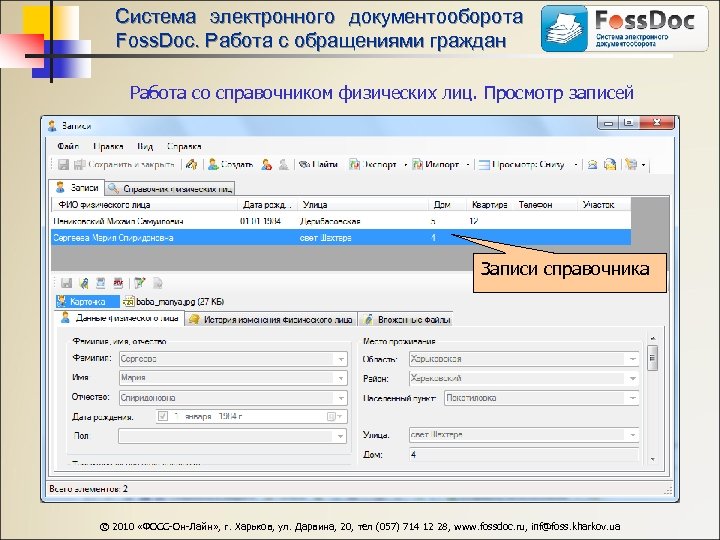Click the 'Телефон' column header
The height and width of the screenshot is (540, 720).
click(x=545, y=205)
